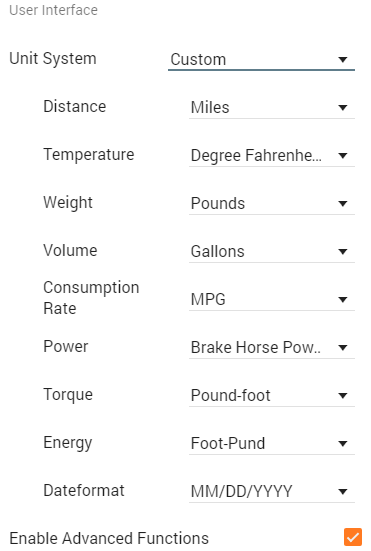Click arrow icon next to Degree Fahrenheit
Image resolution: width=371 pixels, height=551 pixels.
343,155
